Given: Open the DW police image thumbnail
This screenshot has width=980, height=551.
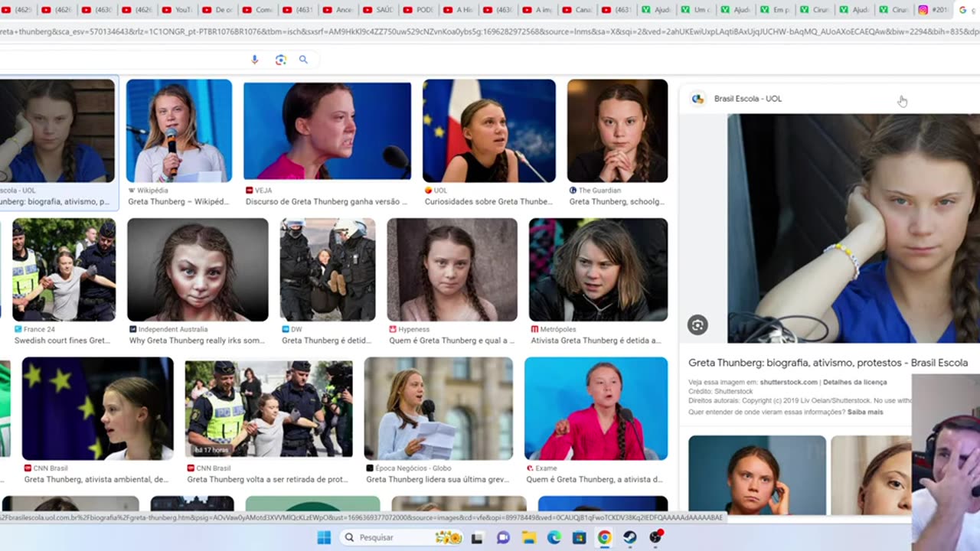Looking at the screenshot, I should pyautogui.click(x=328, y=269).
